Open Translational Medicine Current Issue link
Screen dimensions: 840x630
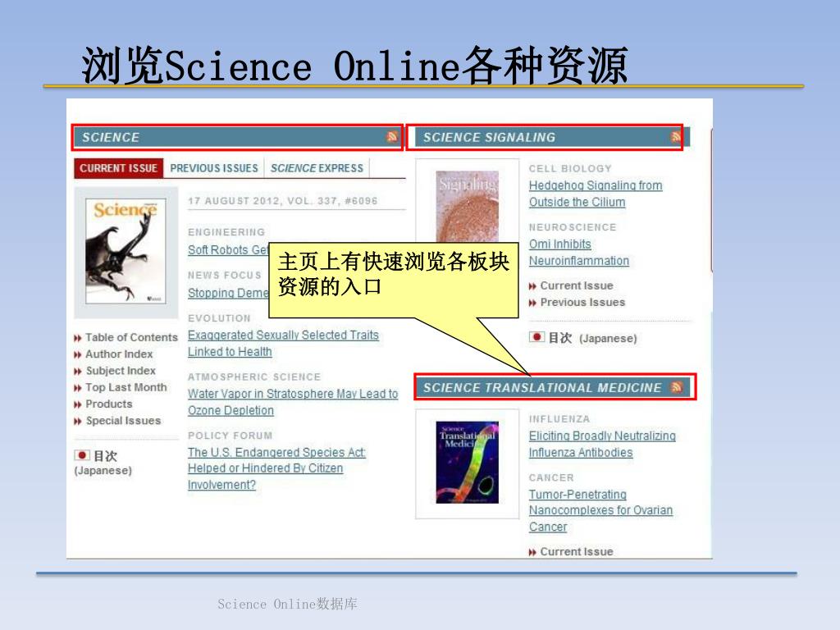[x=577, y=551]
